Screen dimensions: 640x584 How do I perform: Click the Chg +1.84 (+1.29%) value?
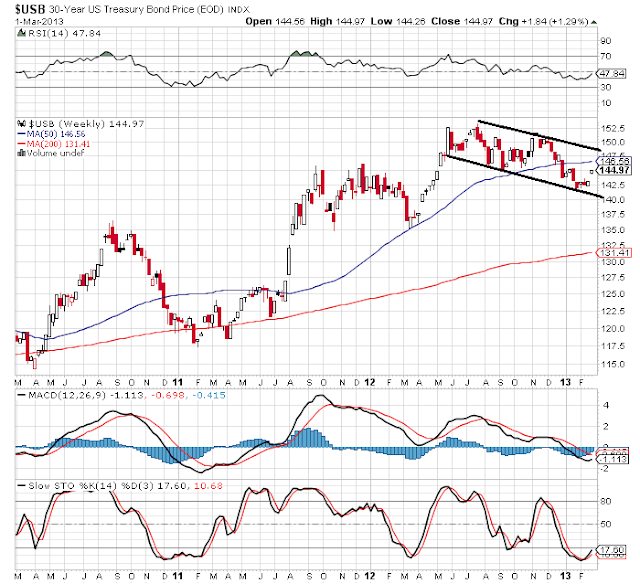[x=544, y=21]
